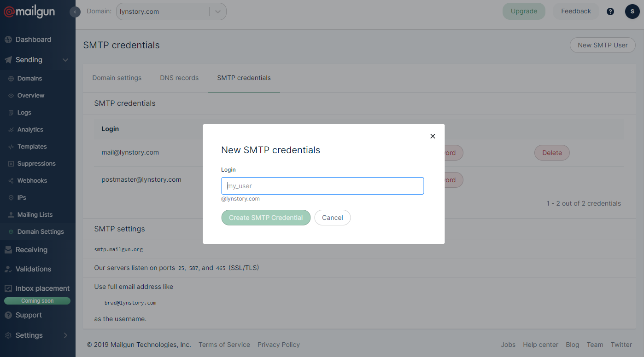Open Terms of Service link
This screenshot has width=644, height=357.
pyautogui.click(x=224, y=345)
